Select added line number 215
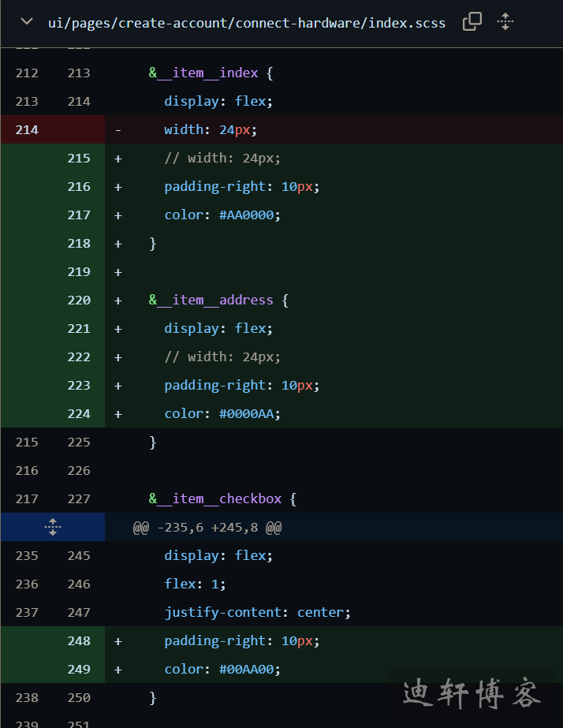The height and width of the screenshot is (728, 563). point(79,158)
